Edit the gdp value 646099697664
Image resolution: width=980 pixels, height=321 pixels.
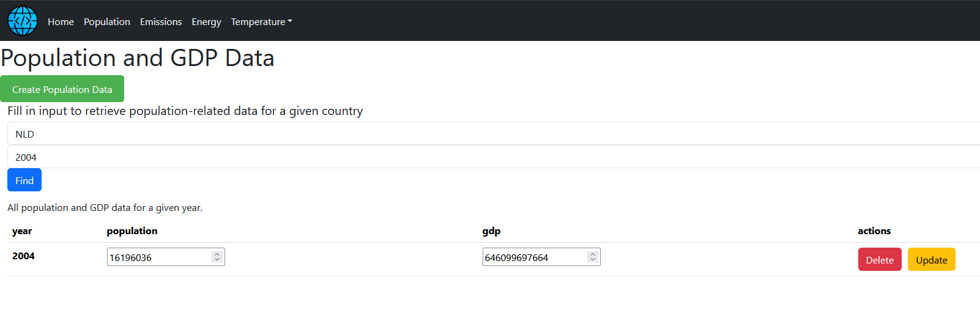[x=535, y=257]
